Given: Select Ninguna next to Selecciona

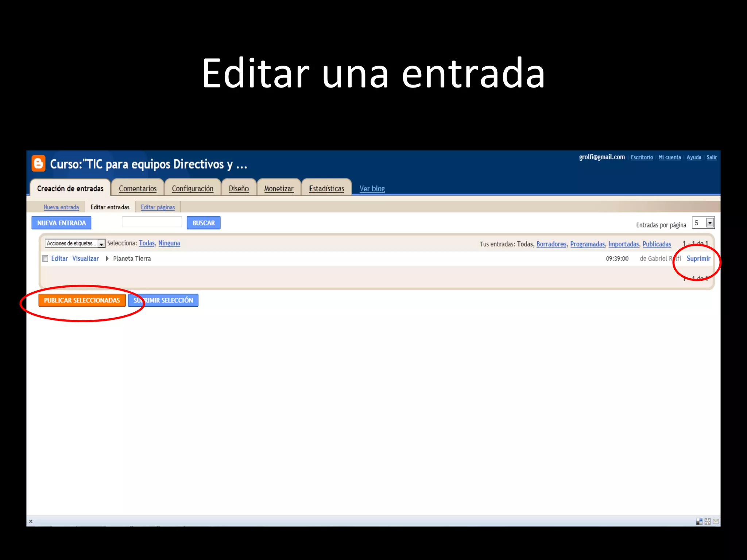Looking at the screenshot, I should (169, 243).
